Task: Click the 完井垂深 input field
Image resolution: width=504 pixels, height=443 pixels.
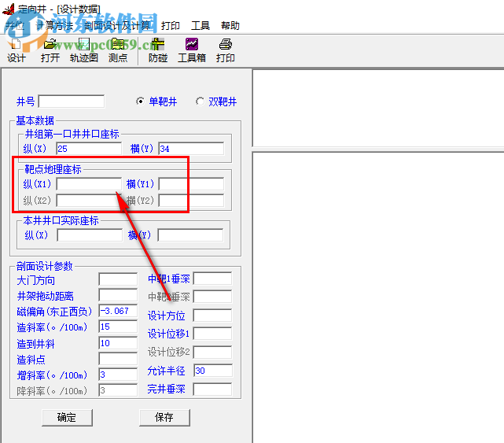Action: click(212, 389)
